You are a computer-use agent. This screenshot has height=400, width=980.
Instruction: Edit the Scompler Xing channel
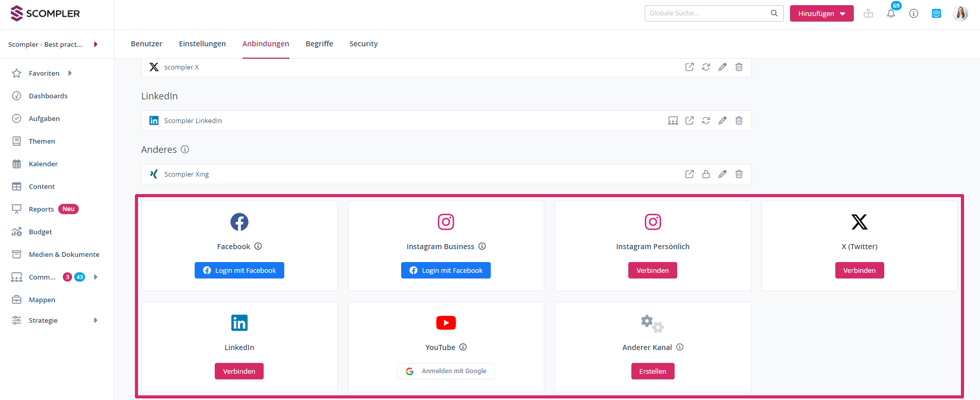[723, 174]
